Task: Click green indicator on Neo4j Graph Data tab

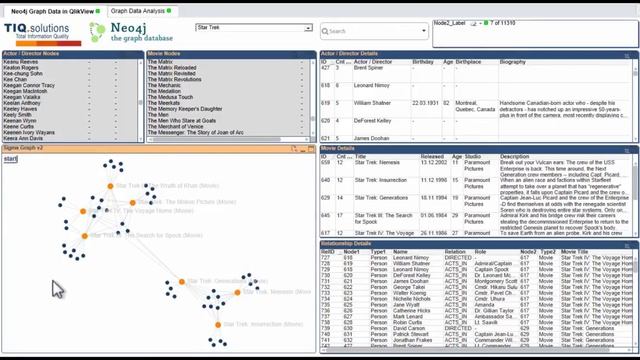Action: (x=98, y=11)
